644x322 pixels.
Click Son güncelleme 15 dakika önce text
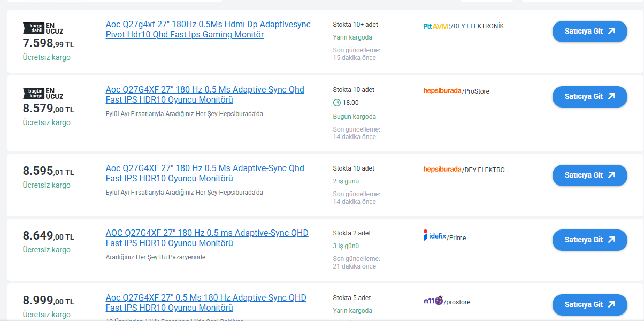[x=357, y=54]
